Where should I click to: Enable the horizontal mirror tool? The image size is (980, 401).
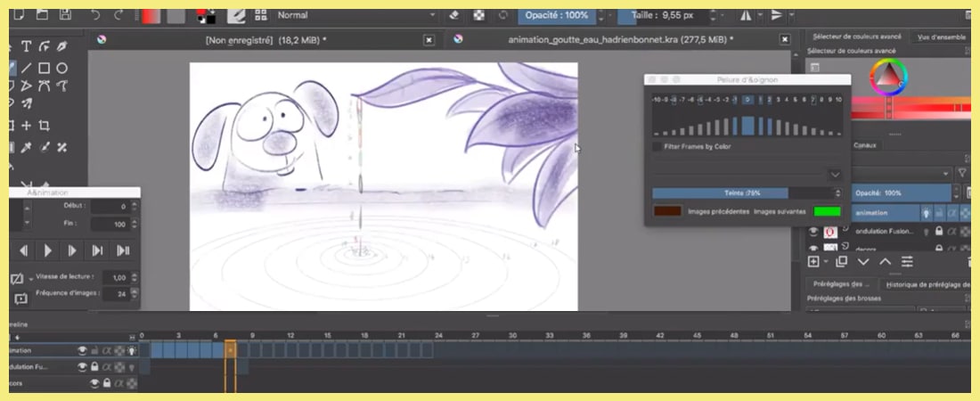point(746,15)
